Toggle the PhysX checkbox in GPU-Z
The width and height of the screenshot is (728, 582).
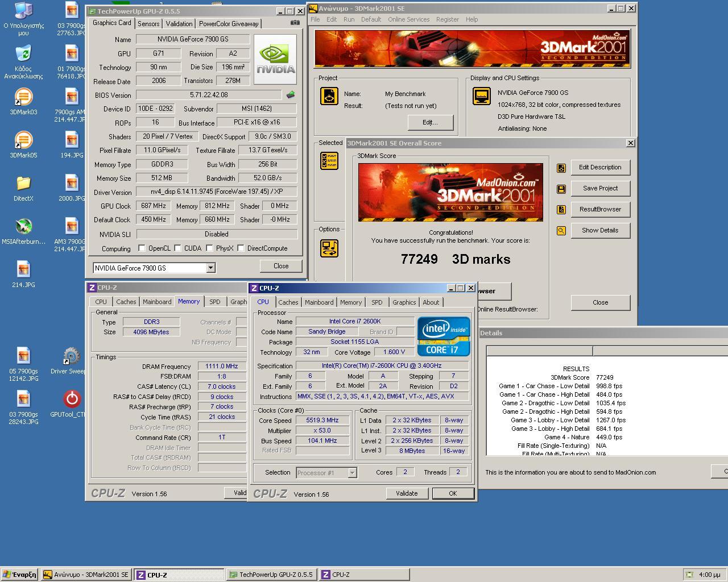(x=210, y=248)
